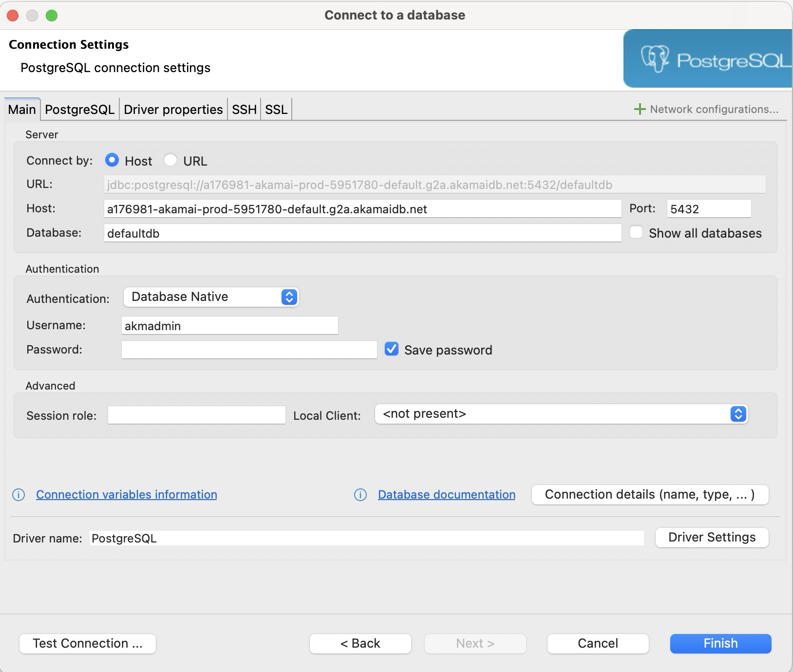Enable Show all databases checkbox
The height and width of the screenshot is (672, 793).
pos(636,232)
